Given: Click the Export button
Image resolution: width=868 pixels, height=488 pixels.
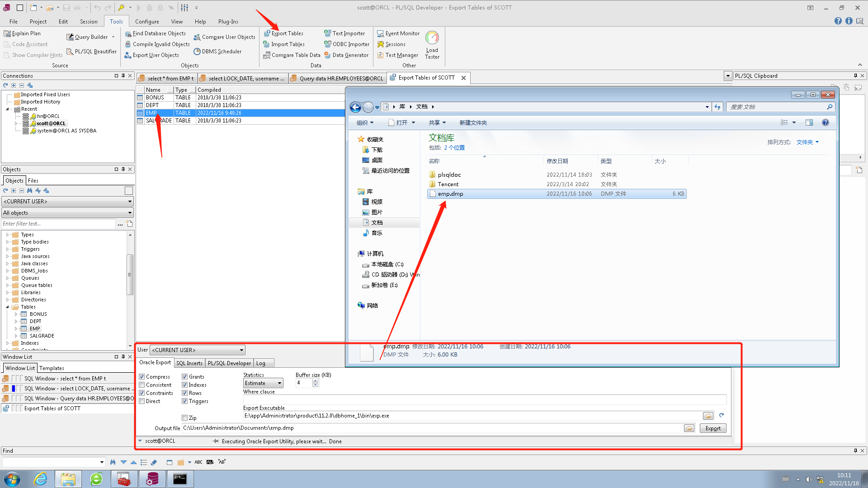Looking at the screenshot, I should (713, 428).
